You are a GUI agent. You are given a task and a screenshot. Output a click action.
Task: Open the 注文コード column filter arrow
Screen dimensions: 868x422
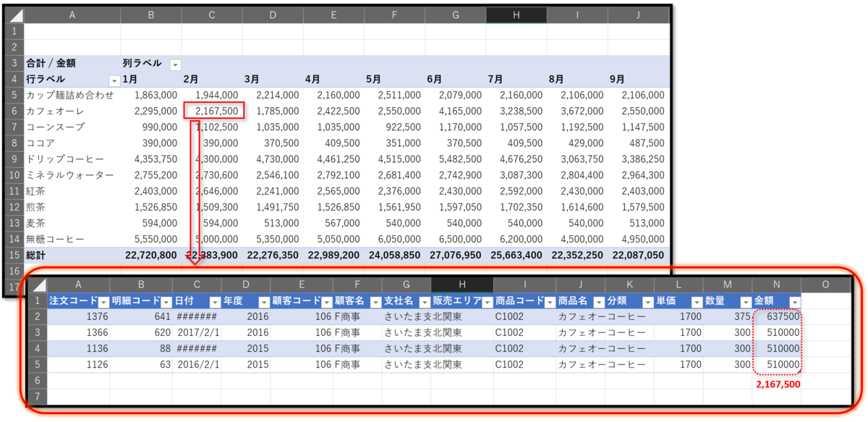tap(103, 302)
